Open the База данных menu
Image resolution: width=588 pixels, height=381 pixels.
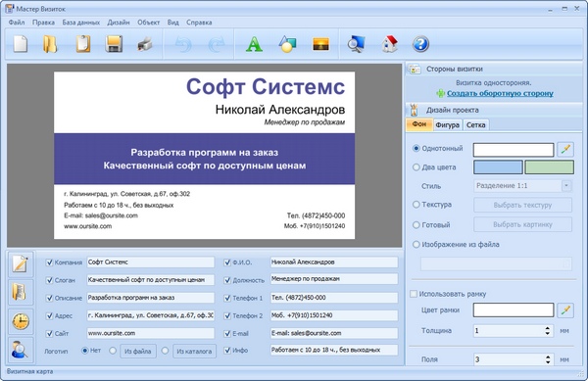click(x=81, y=23)
